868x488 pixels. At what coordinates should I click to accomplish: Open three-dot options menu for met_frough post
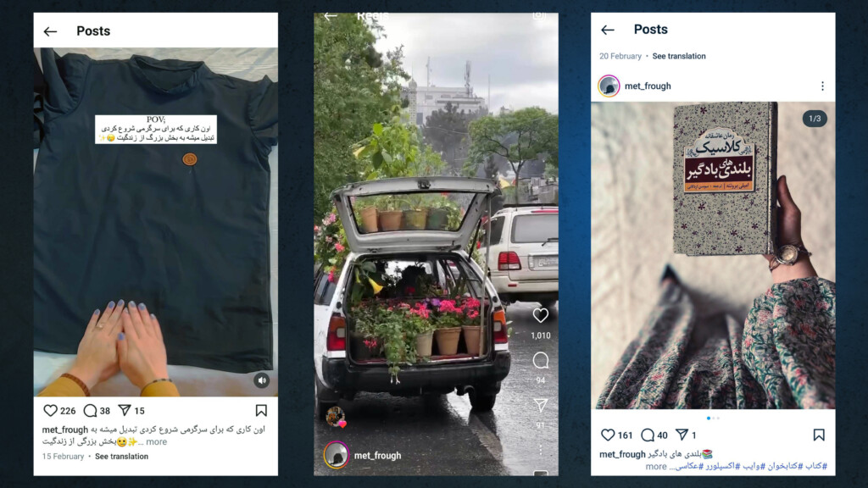tap(822, 86)
